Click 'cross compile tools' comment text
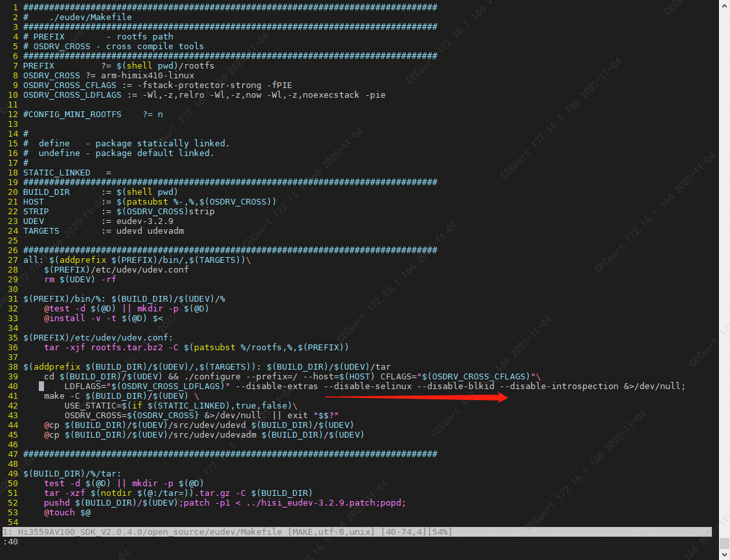 tap(155, 47)
